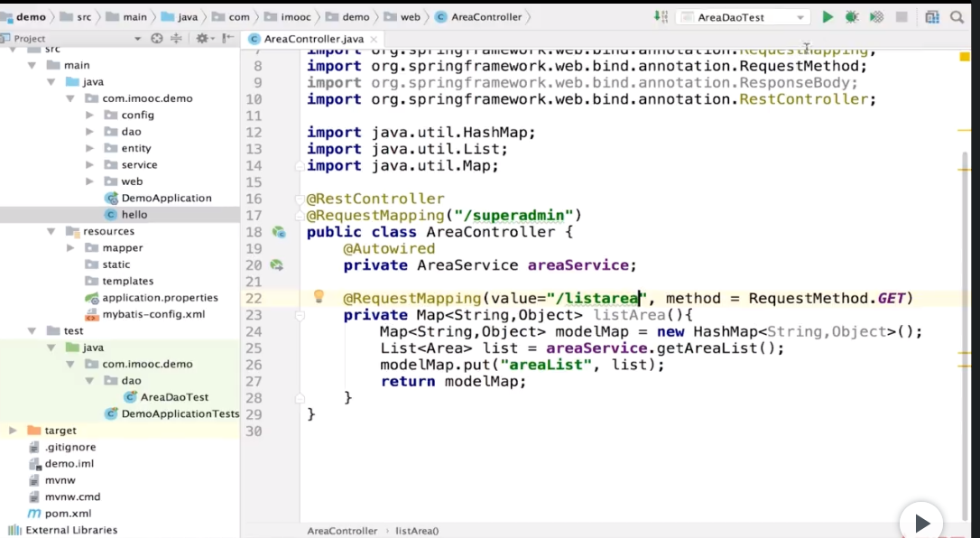
Task: Select the templates folder
Action: click(x=127, y=281)
